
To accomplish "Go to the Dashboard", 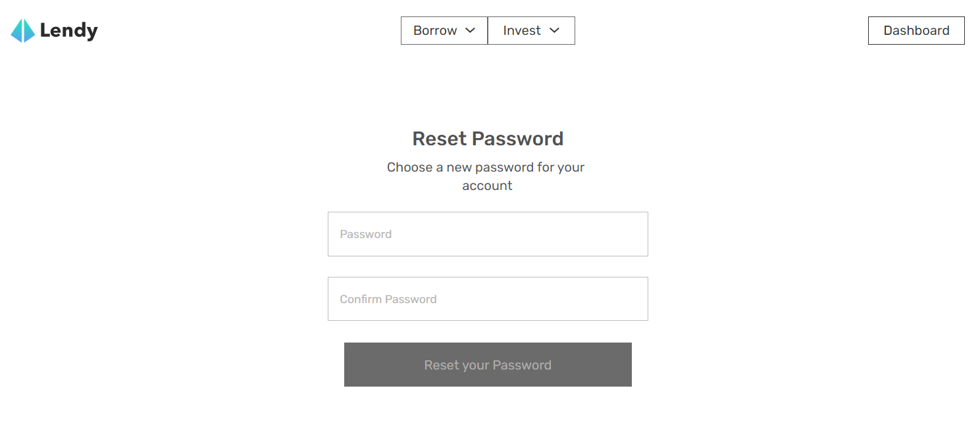I will tap(916, 31).
